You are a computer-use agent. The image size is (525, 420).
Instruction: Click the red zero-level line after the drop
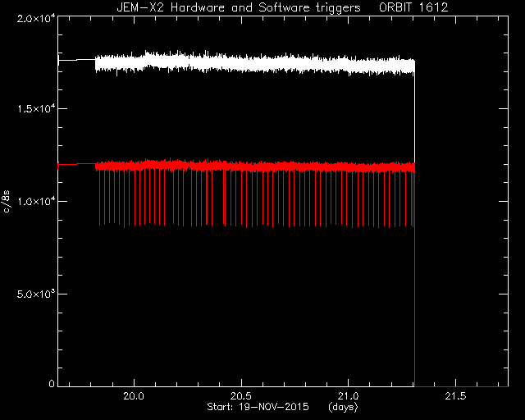point(461,386)
